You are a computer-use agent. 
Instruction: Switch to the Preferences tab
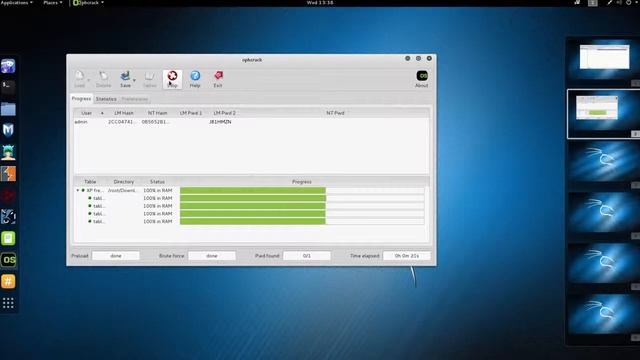134,99
